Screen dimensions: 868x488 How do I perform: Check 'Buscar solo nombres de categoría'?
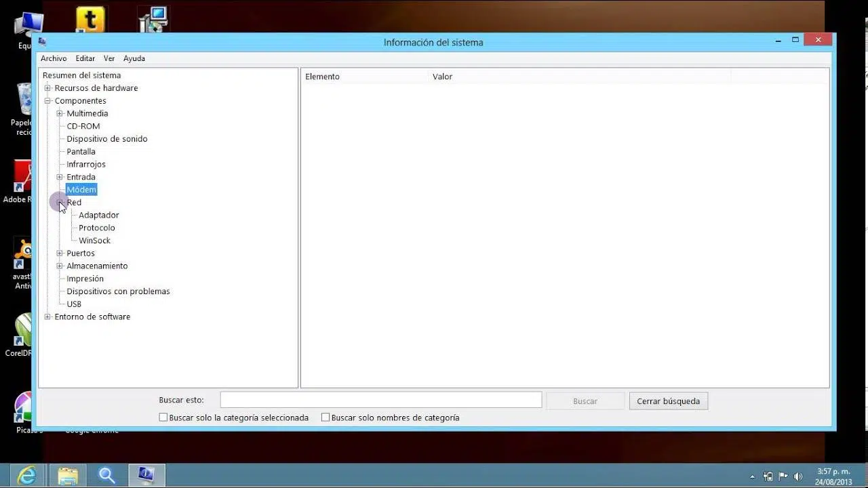[325, 418]
